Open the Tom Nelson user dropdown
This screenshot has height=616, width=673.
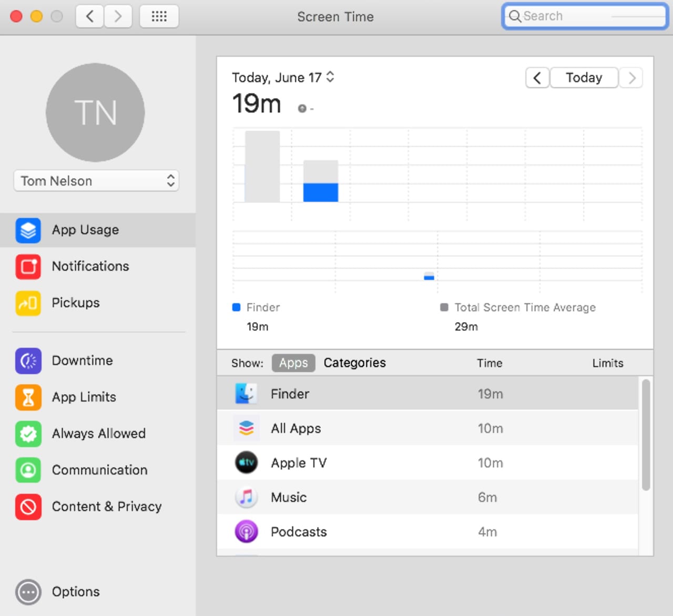(96, 181)
